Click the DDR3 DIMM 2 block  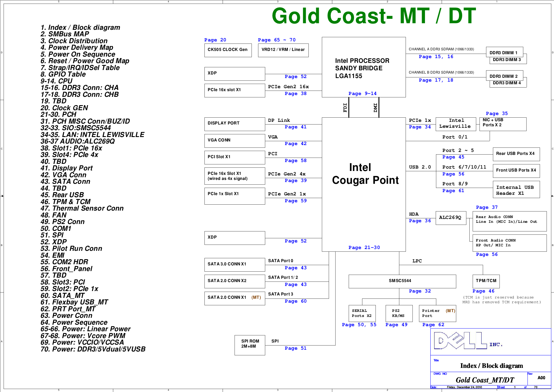click(505, 75)
